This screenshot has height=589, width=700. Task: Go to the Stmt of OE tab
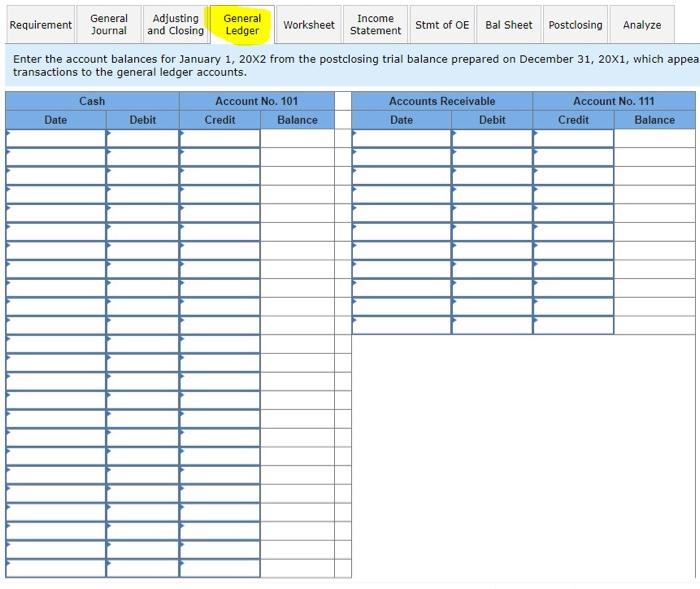(442, 25)
